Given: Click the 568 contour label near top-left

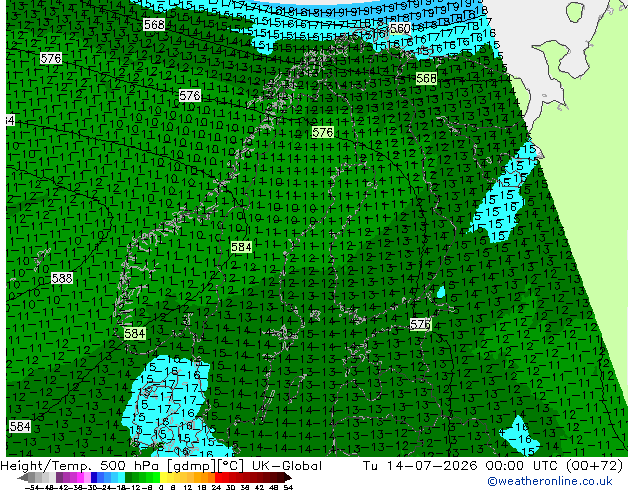Looking at the screenshot, I should point(154,25).
